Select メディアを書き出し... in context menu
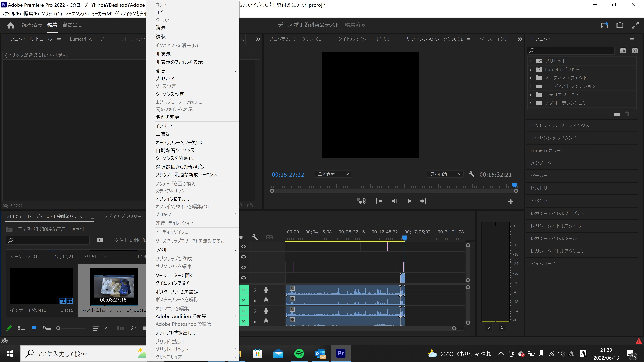Screen dimensions: 644x362 point(175,333)
